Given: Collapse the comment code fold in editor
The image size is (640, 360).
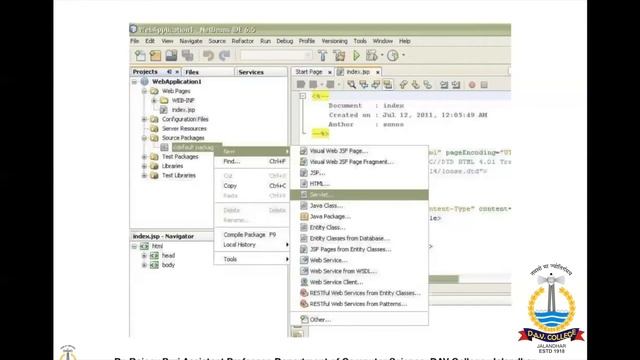Looking at the screenshot, I should [302, 96].
